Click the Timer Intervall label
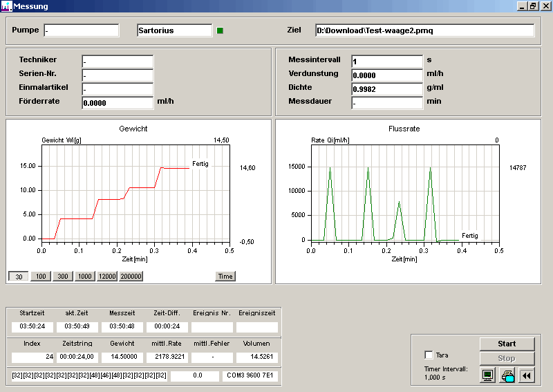The height and width of the screenshot is (392, 553). coord(446,369)
